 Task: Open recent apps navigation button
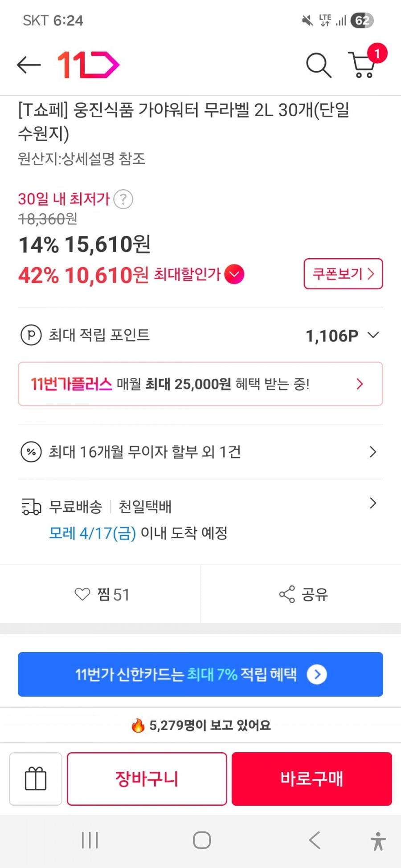tap(90, 840)
